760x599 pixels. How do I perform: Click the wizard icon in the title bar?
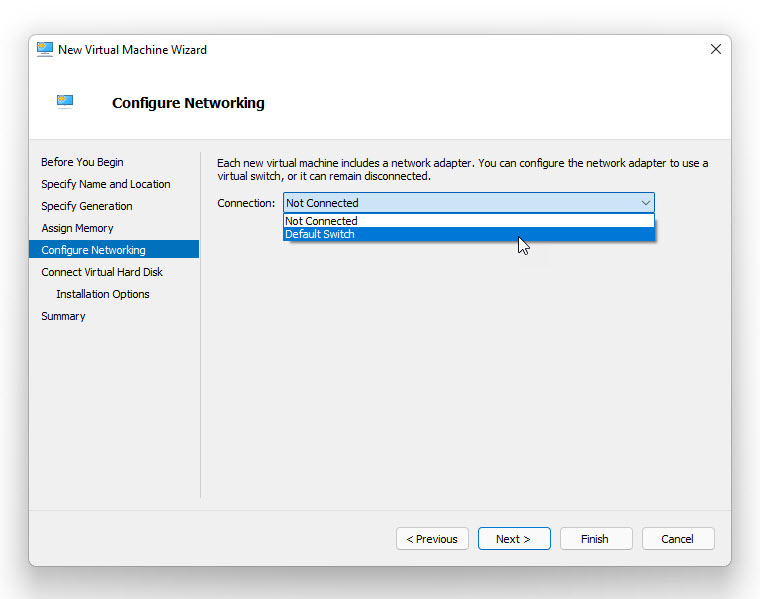[45, 49]
